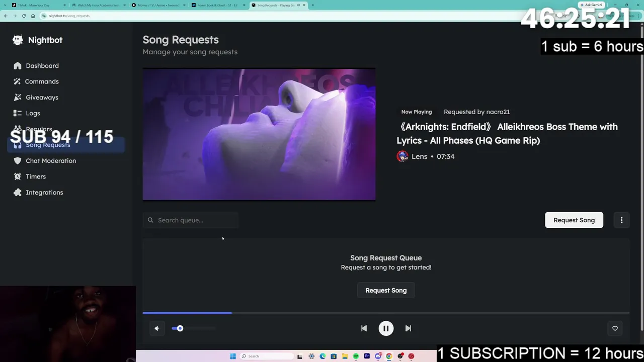The image size is (644, 362).
Task: Pause the current song
Action: coord(386,328)
